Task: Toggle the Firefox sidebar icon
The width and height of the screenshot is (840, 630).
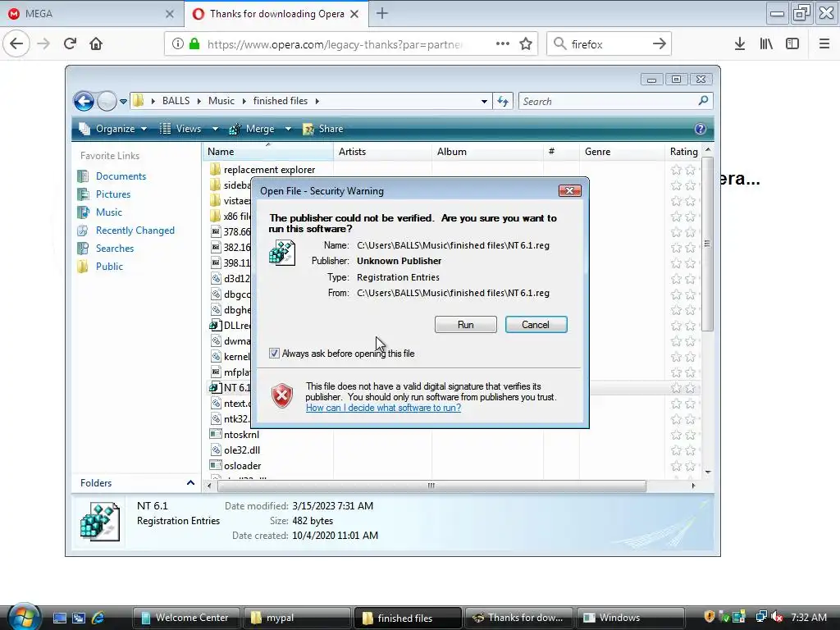Action: pyautogui.click(x=792, y=44)
